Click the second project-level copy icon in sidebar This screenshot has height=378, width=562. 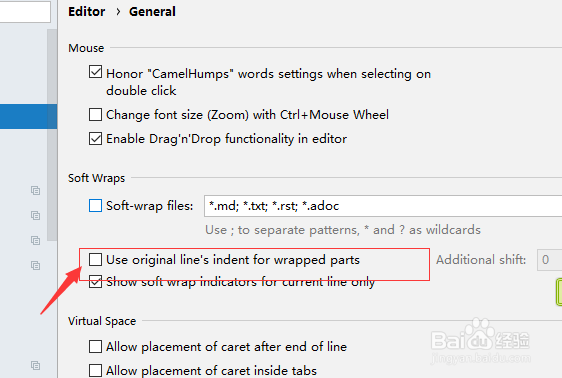(x=35, y=215)
